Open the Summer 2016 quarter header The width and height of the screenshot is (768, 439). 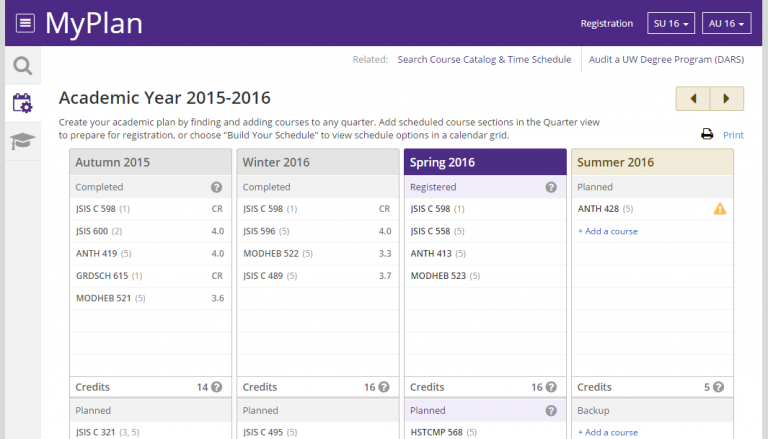coord(652,162)
